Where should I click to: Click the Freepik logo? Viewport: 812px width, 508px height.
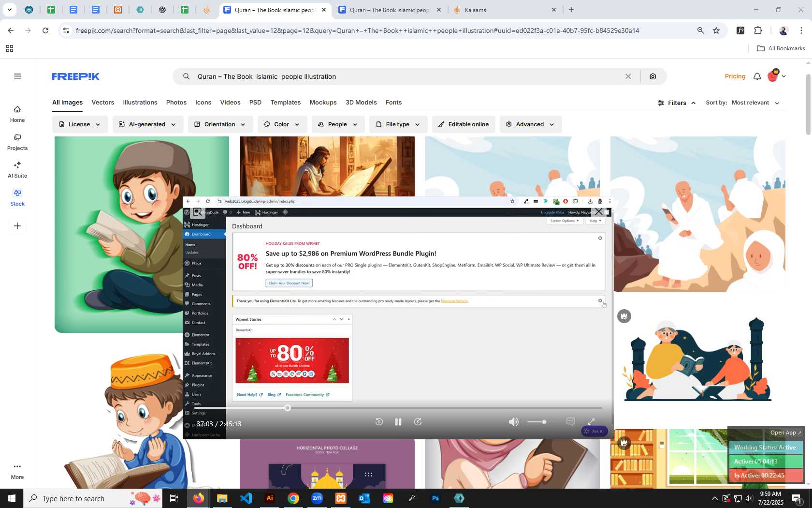coord(75,76)
